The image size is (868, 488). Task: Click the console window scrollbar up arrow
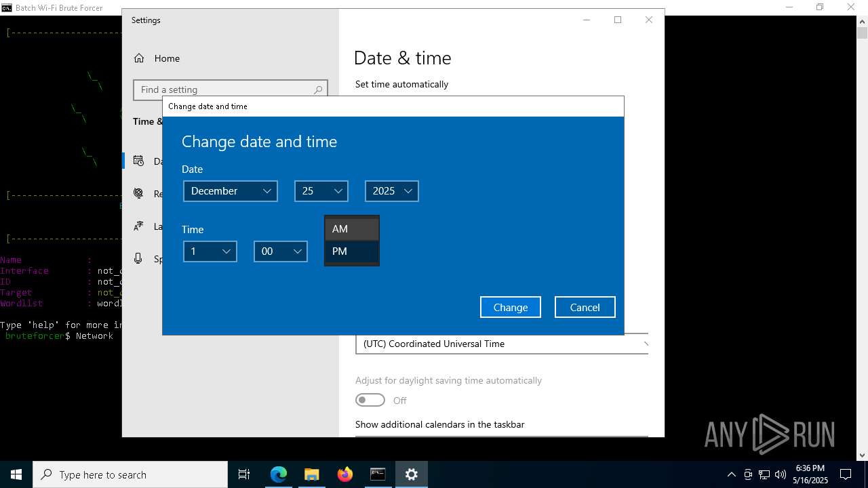point(862,20)
